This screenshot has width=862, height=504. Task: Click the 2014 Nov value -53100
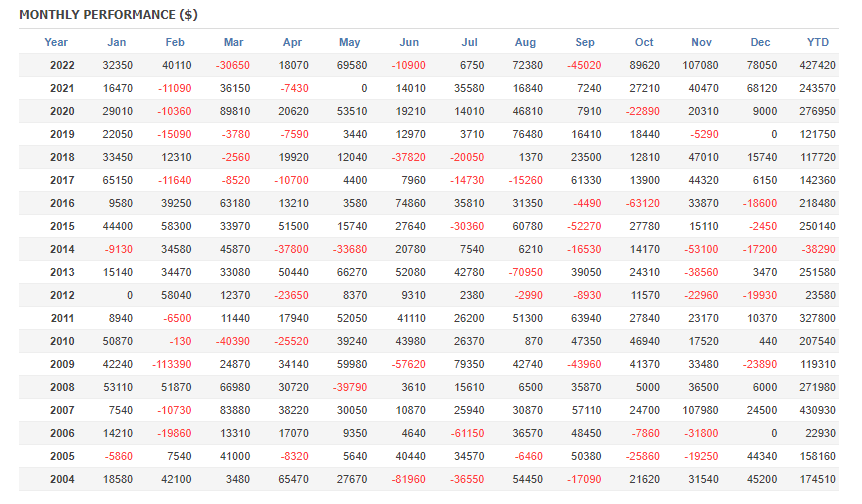click(701, 250)
